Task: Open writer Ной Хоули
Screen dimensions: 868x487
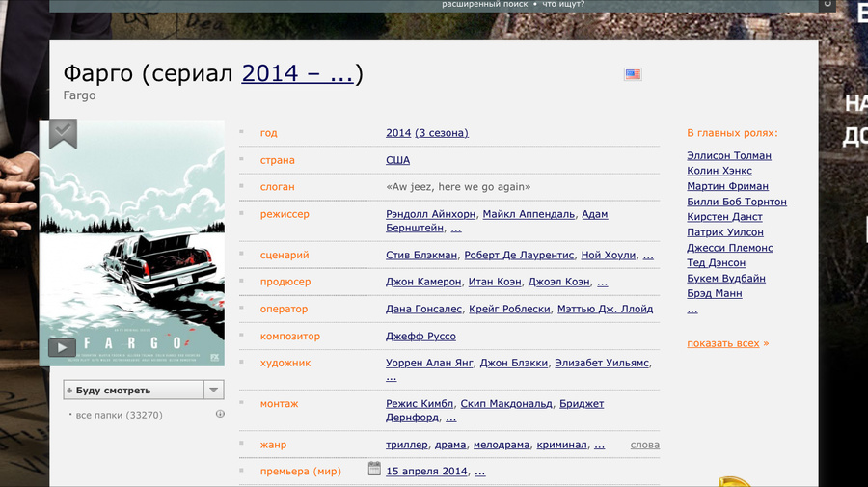Action: point(609,256)
